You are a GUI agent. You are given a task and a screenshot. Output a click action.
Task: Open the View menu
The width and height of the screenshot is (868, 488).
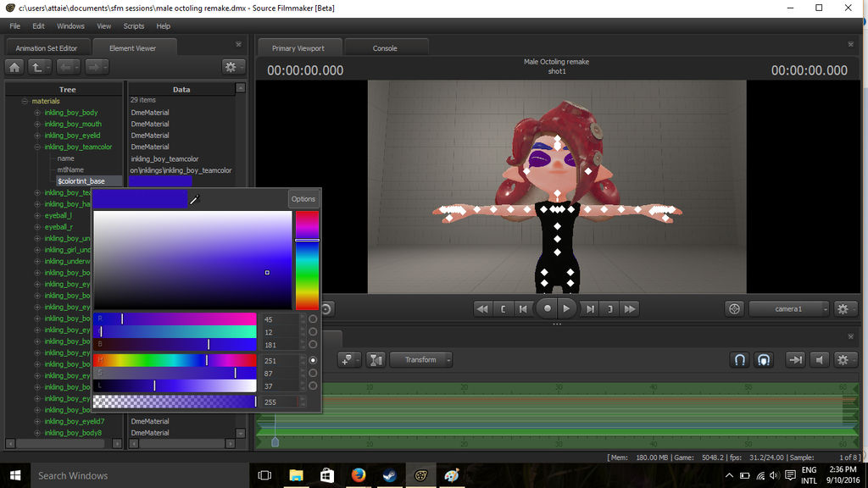[104, 26]
